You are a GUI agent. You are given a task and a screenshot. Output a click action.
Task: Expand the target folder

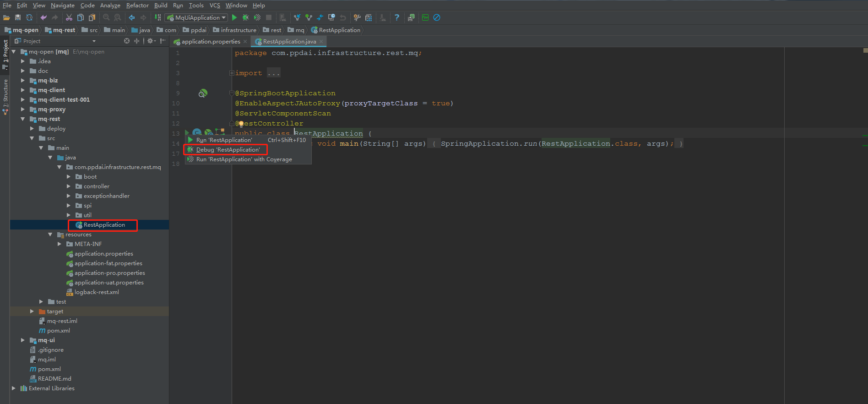click(x=32, y=311)
